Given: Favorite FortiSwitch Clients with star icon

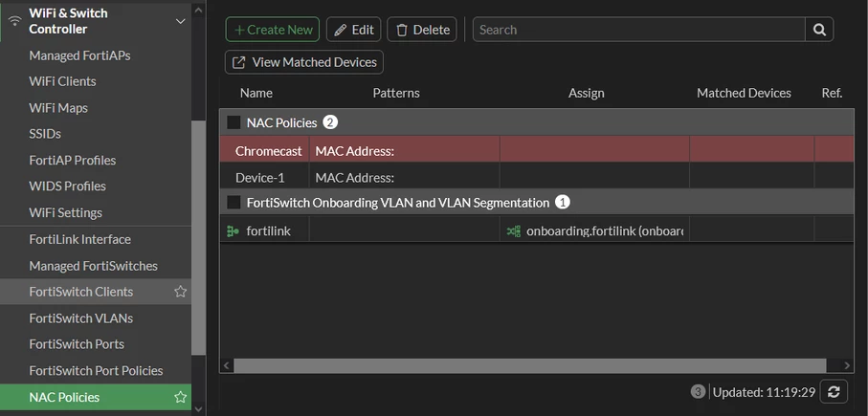Looking at the screenshot, I should pyautogui.click(x=180, y=292).
